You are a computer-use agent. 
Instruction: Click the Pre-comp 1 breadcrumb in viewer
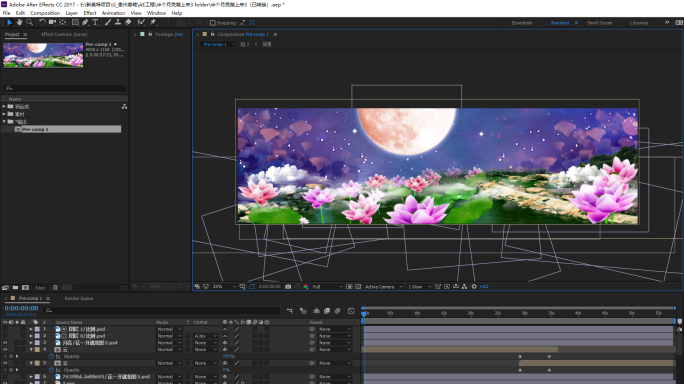coord(215,45)
